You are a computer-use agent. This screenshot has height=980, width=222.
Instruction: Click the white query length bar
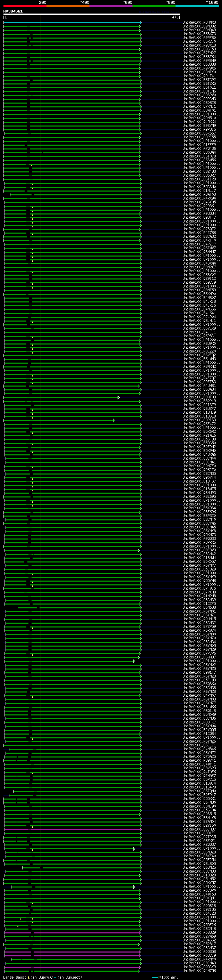[92, 14]
